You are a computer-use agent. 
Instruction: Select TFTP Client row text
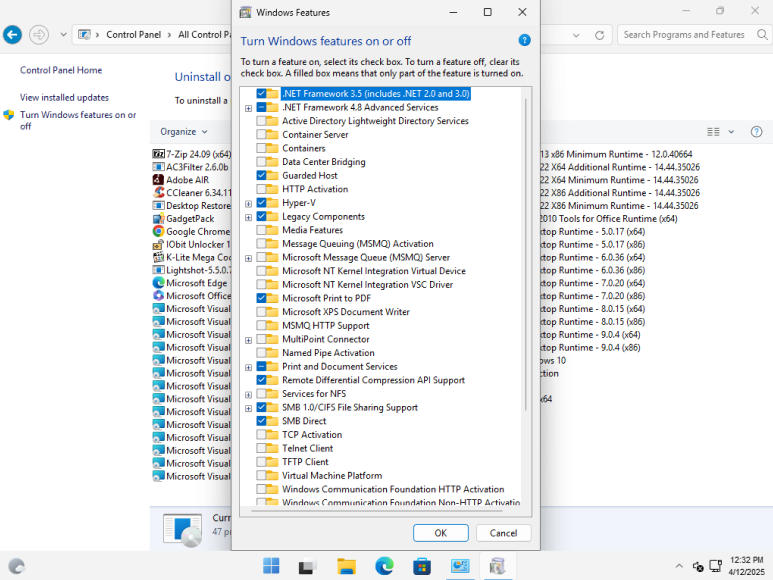[x=305, y=462]
